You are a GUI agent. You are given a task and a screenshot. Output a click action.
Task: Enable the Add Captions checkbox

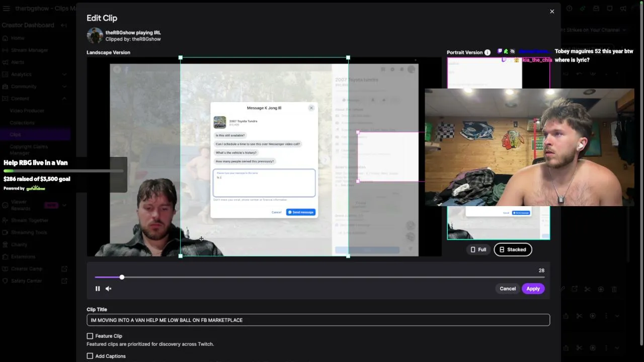pyautogui.click(x=90, y=356)
